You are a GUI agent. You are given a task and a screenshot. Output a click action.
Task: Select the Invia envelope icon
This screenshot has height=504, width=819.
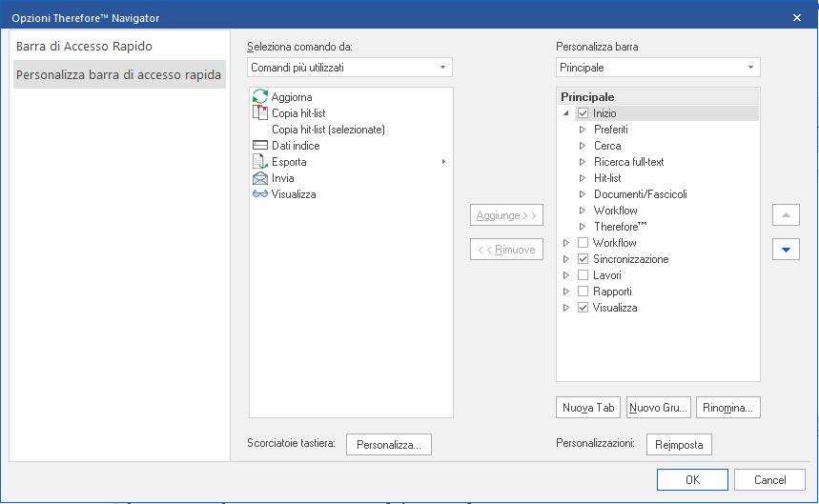click(x=260, y=178)
